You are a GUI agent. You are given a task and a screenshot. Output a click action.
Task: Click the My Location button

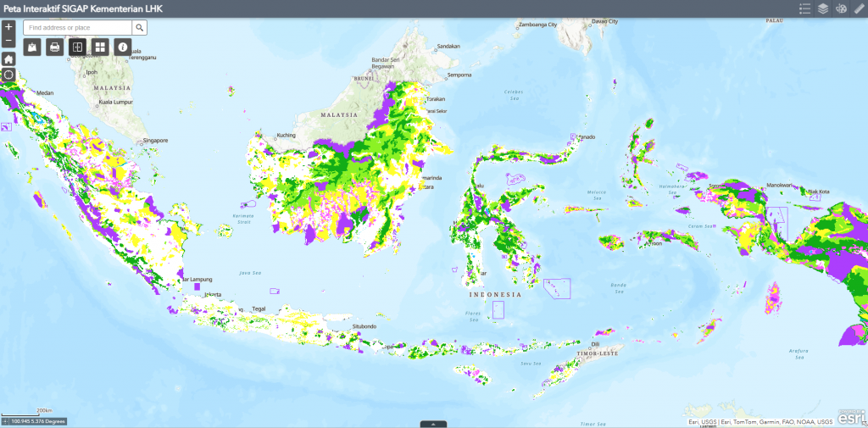8,75
